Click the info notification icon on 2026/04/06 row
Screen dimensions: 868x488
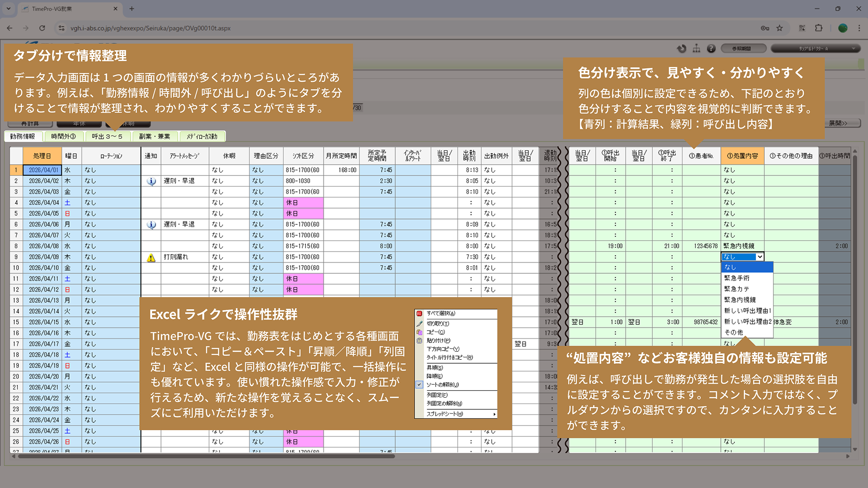(x=151, y=225)
